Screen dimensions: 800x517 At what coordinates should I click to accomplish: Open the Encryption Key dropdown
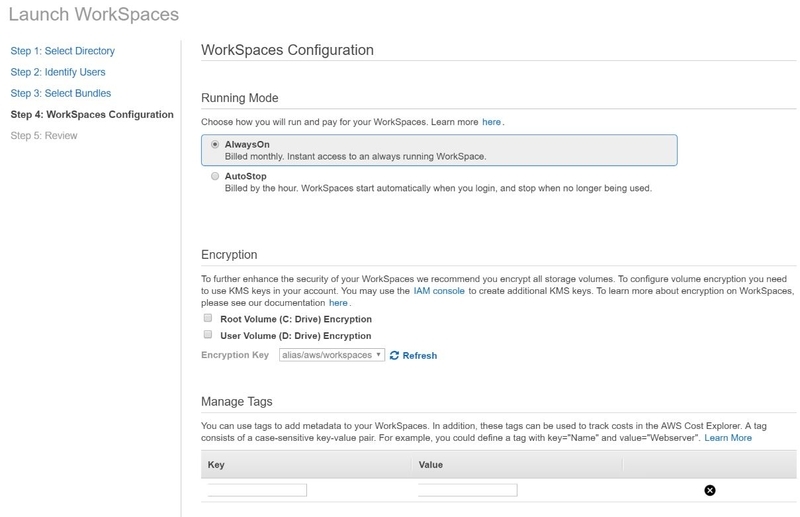click(x=332, y=355)
